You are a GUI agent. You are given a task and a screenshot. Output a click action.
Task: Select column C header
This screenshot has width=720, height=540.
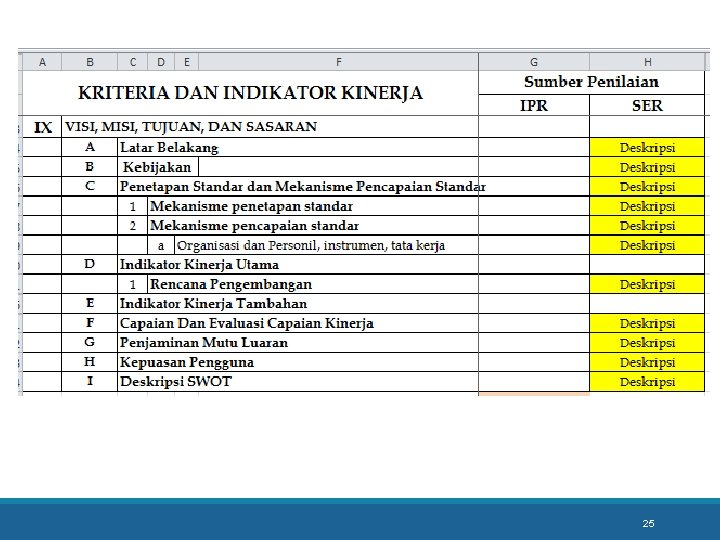point(133,62)
